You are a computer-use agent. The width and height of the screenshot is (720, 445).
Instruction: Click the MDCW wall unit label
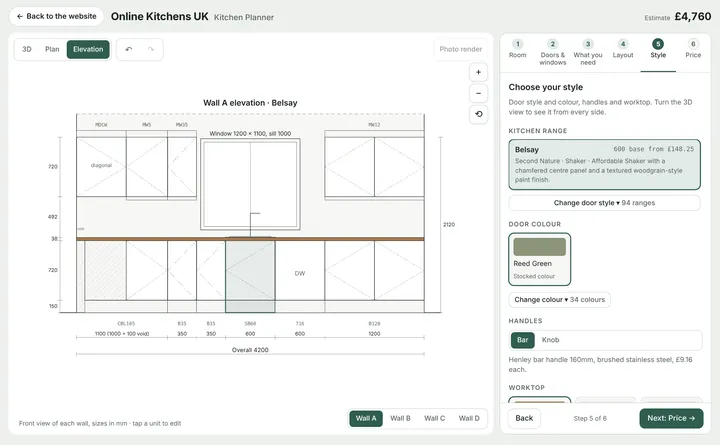(x=101, y=125)
